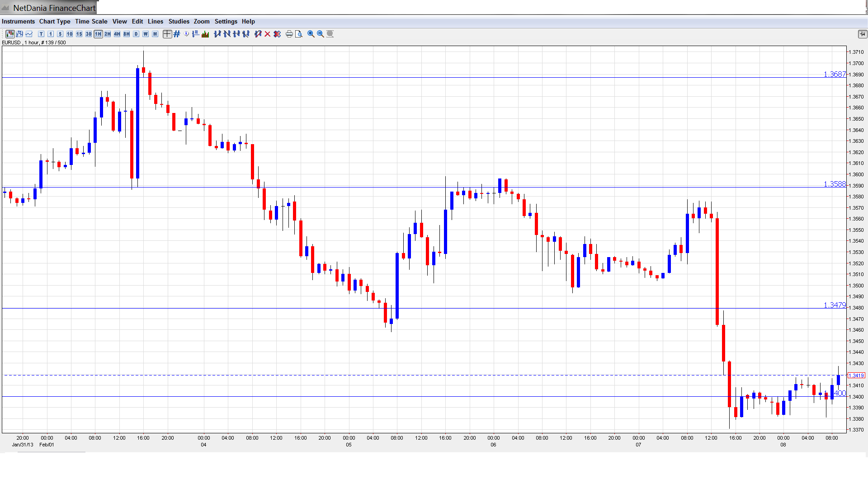This screenshot has height=488, width=868.
Task: Choose the 4H time scale button
Action: [117, 34]
